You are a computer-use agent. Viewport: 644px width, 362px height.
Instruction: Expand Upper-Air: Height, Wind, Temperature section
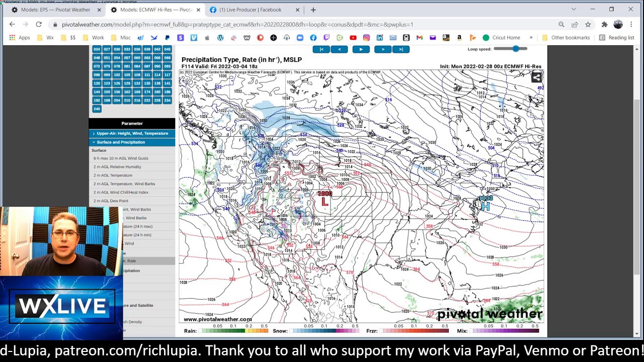coord(132,133)
